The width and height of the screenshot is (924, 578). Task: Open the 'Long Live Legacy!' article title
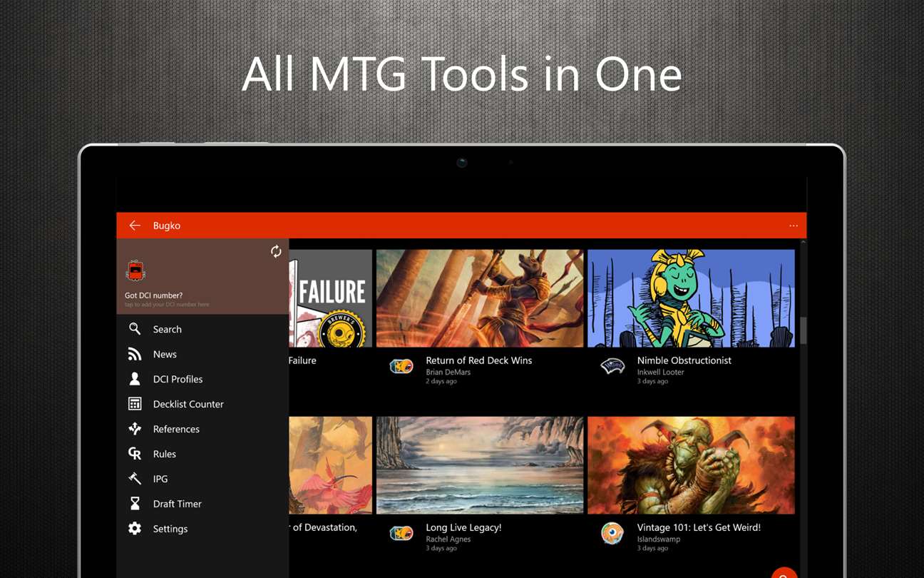click(x=463, y=527)
